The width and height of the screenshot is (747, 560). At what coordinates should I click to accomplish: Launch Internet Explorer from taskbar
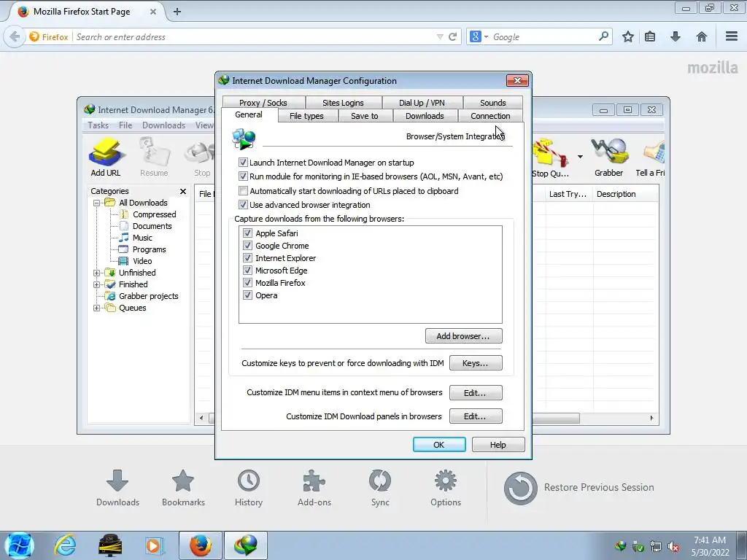coord(65,545)
